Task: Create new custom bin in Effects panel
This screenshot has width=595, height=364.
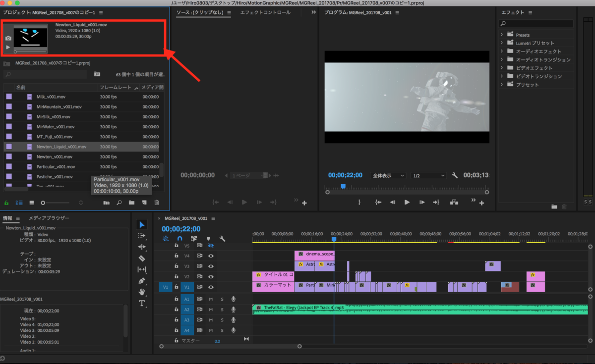Action: coord(555,207)
